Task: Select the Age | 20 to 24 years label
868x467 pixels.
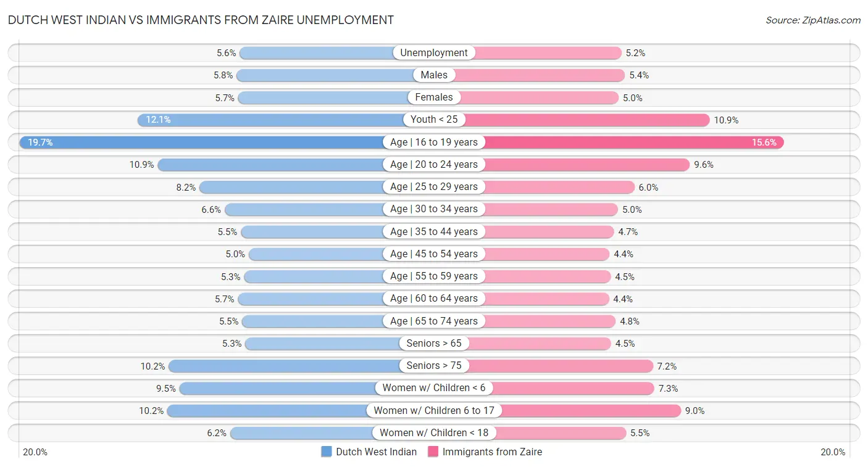Action: [x=434, y=164]
